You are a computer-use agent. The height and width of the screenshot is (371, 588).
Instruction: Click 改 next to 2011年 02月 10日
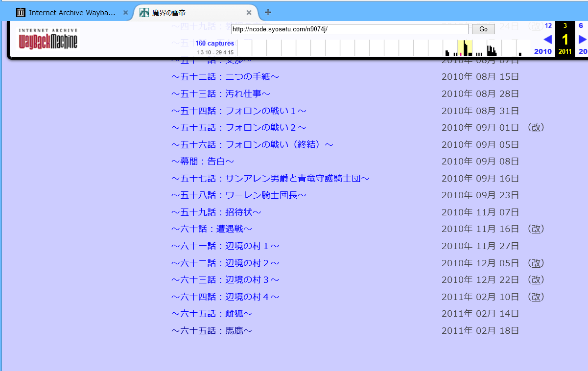[x=536, y=297]
